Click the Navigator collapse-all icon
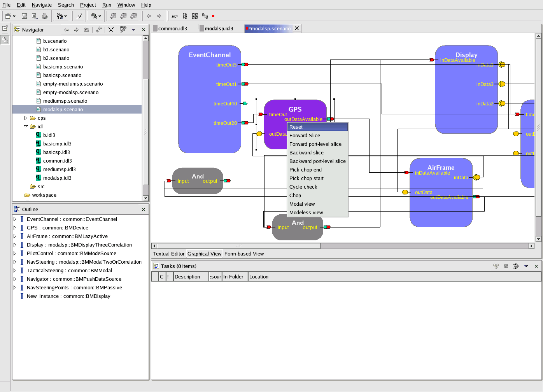 pyautogui.click(x=111, y=30)
